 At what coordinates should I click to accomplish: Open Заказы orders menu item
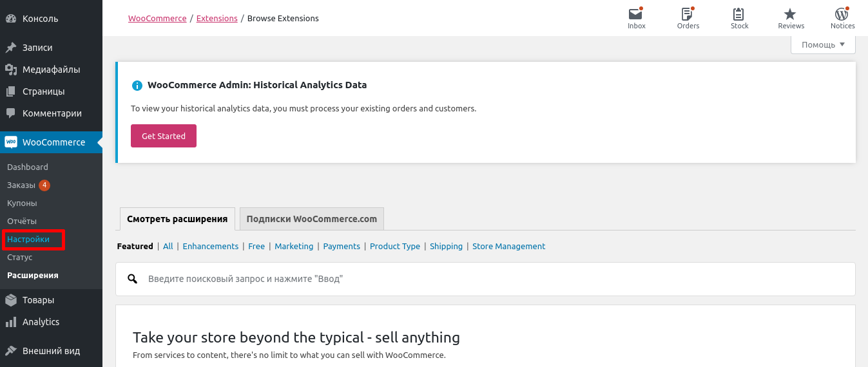click(21, 185)
